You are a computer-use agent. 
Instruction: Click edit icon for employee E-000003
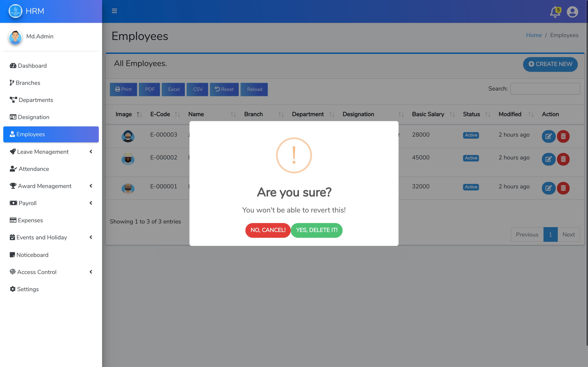click(548, 136)
